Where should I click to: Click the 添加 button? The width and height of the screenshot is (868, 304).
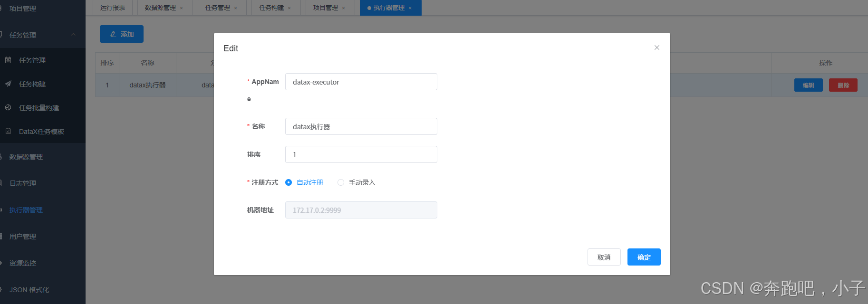click(x=121, y=34)
